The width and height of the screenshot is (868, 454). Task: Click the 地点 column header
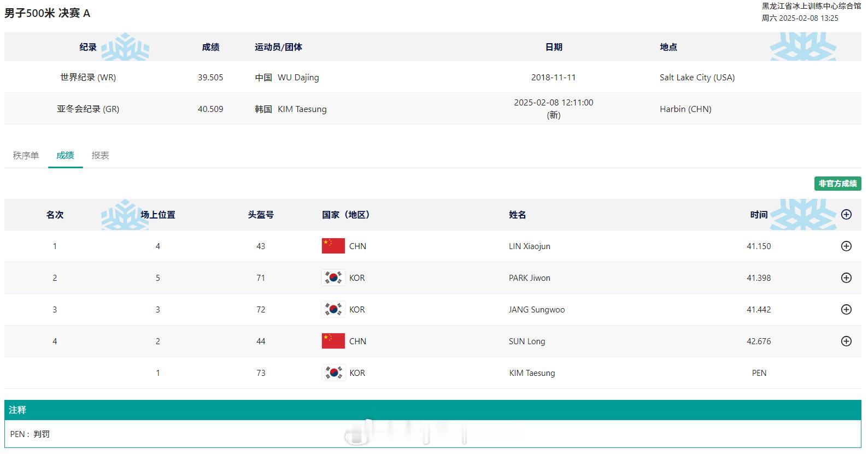(x=668, y=48)
